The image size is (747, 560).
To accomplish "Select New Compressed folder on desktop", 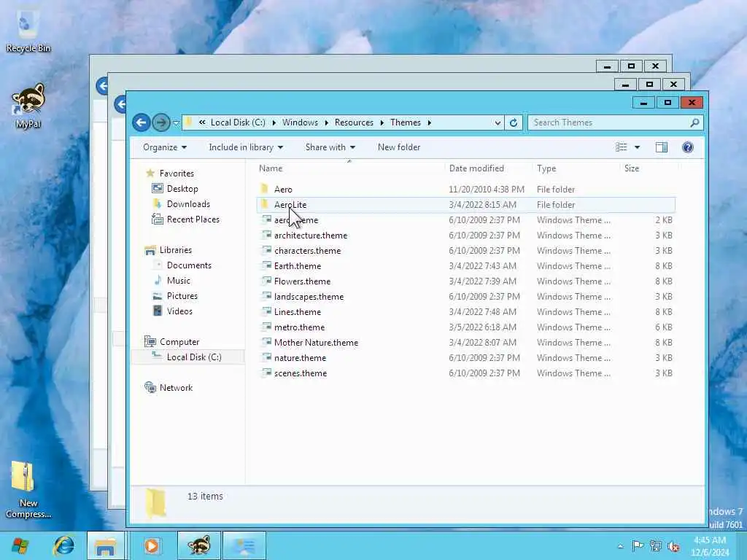I will [x=28, y=489].
